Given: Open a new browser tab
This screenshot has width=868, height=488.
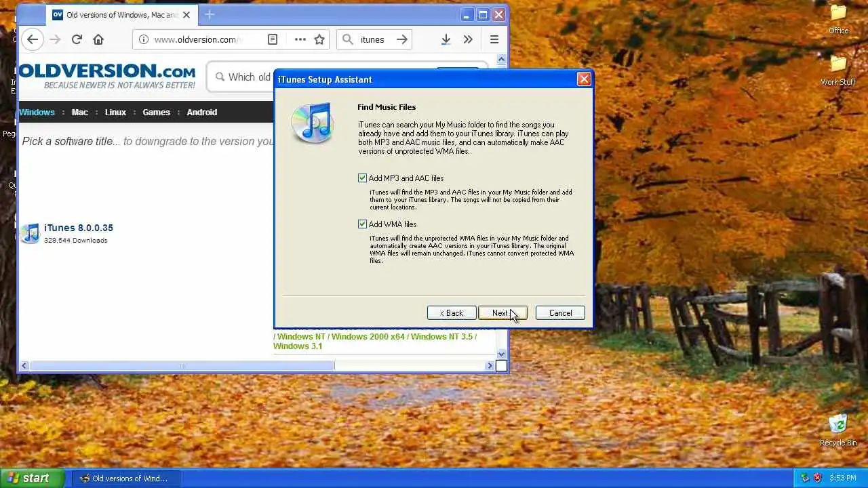Looking at the screenshot, I should coord(210,14).
